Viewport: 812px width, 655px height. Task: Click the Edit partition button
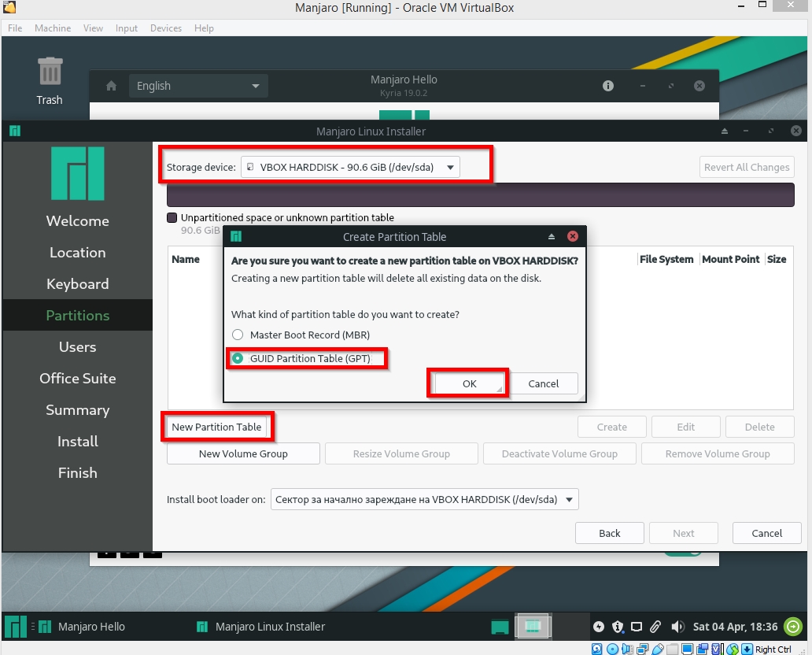[x=685, y=427]
